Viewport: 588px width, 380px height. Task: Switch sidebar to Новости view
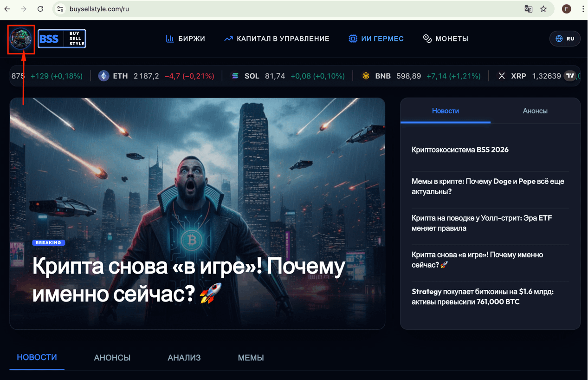[445, 111]
